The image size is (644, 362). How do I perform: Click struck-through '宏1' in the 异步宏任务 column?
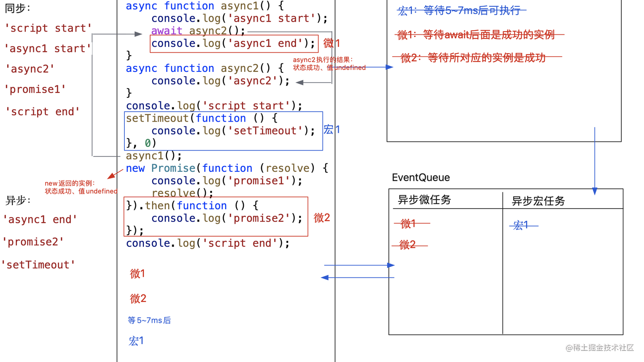tap(523, 225)
